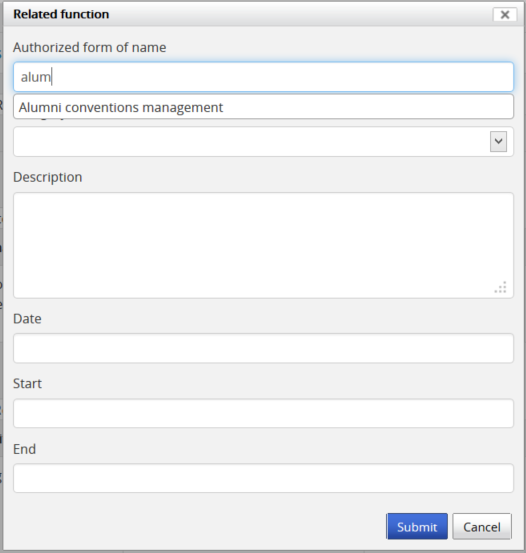
Task: Open the category dropdown arrow
Action: point(498,141)
